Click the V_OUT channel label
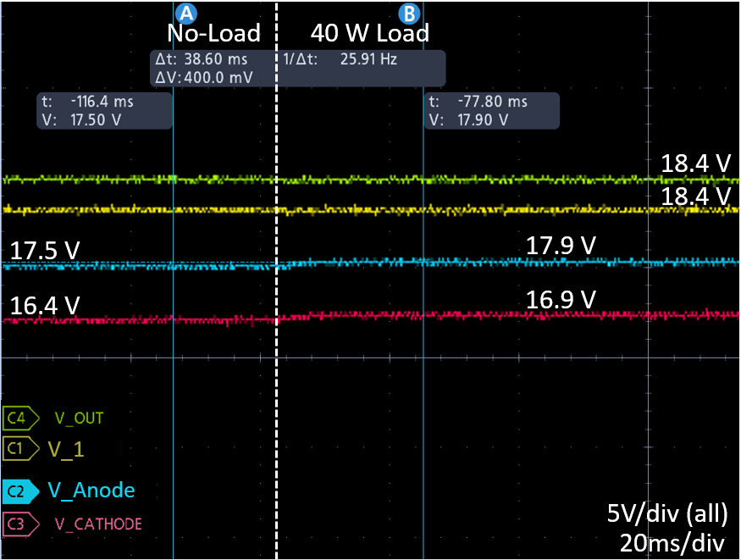The image size is (741, 560). click(x=79, y=418)
